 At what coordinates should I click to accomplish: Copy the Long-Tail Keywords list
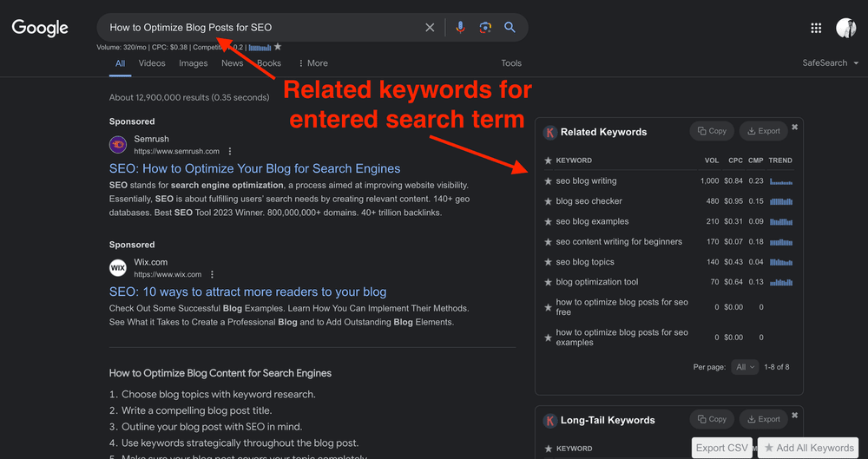click(712, 419)
